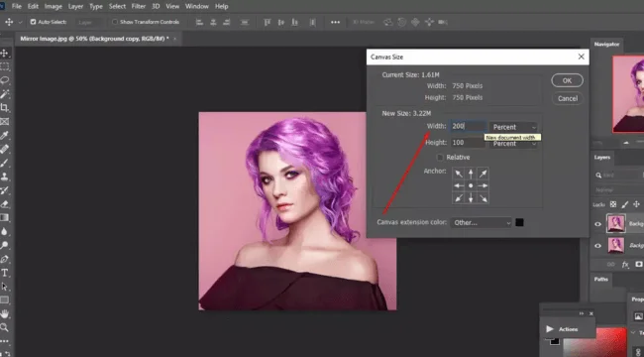Select the Pen tool
This screenshot has width=644, height=357.
(x=5, y=259)
